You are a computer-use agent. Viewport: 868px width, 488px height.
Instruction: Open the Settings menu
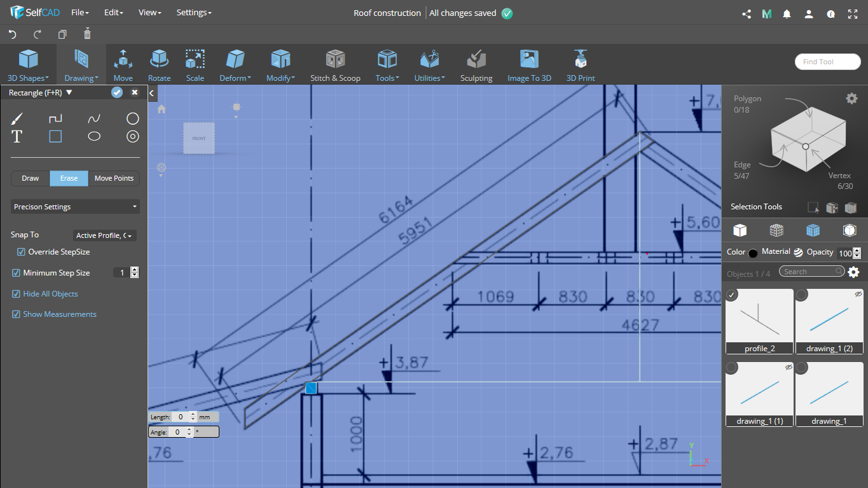coord(194,13)
